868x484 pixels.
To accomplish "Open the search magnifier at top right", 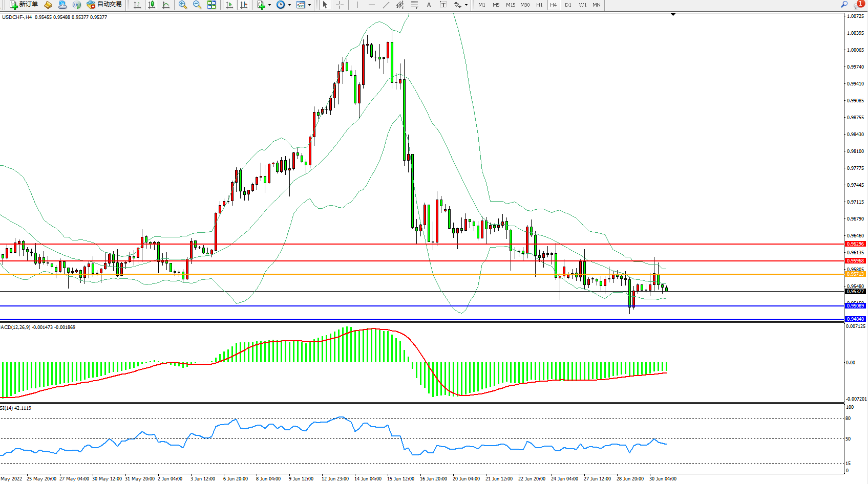I will (844, 5).
